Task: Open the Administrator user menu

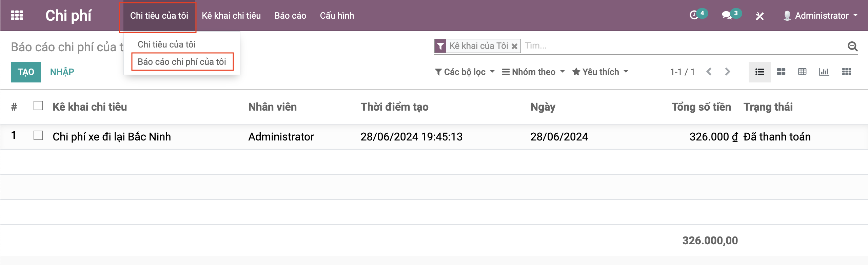Action: click(821, 16)
